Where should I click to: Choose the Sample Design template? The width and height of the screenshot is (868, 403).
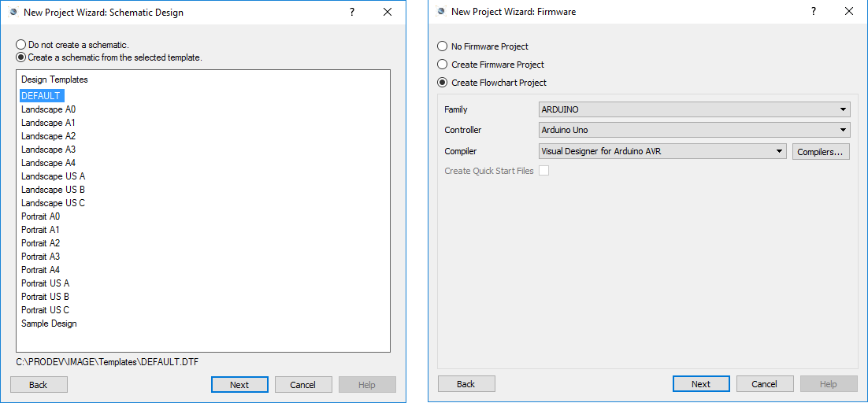[x=49, y=324]
